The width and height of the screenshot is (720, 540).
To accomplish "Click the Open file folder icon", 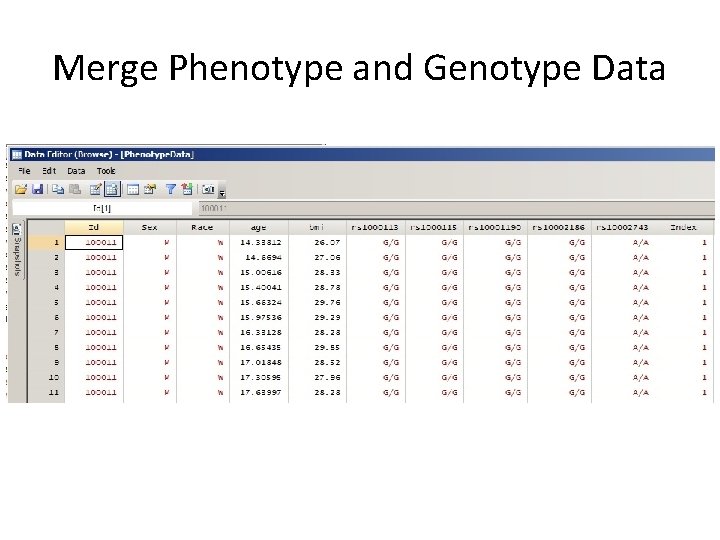I will pos(21,189).
